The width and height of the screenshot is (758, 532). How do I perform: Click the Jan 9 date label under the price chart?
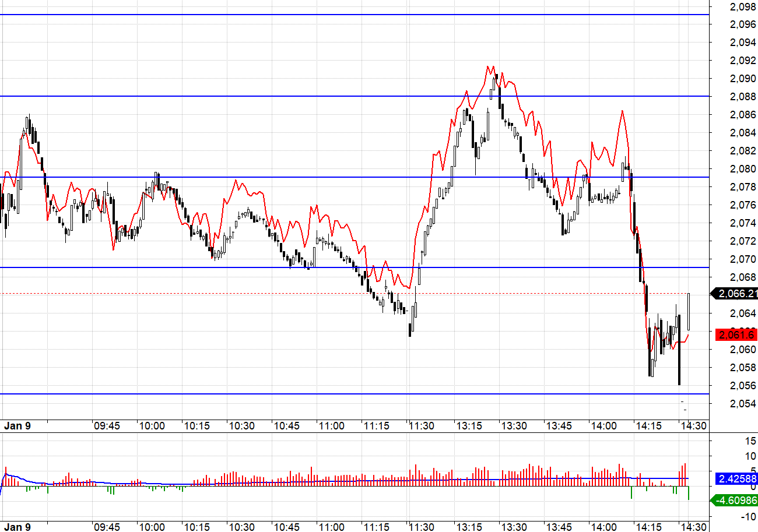click(17, 426)
